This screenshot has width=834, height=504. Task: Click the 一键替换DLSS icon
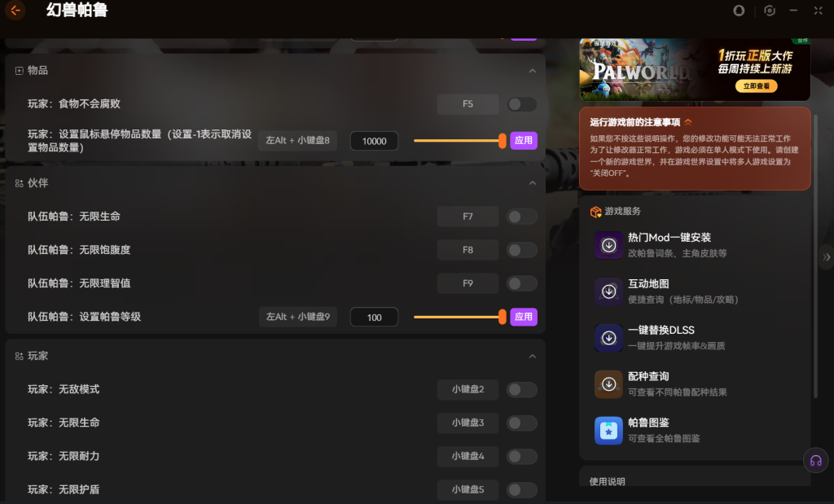[x=608, y=338]
